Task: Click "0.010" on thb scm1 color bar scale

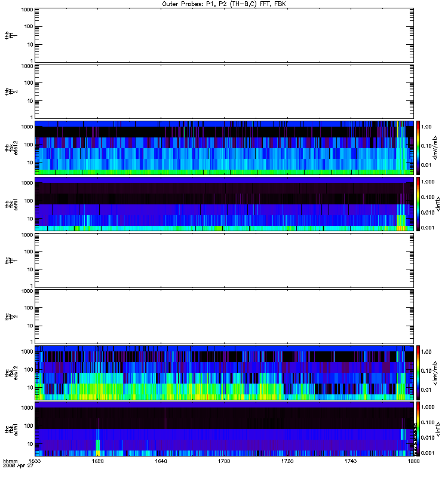Action: tap(428, 213)
